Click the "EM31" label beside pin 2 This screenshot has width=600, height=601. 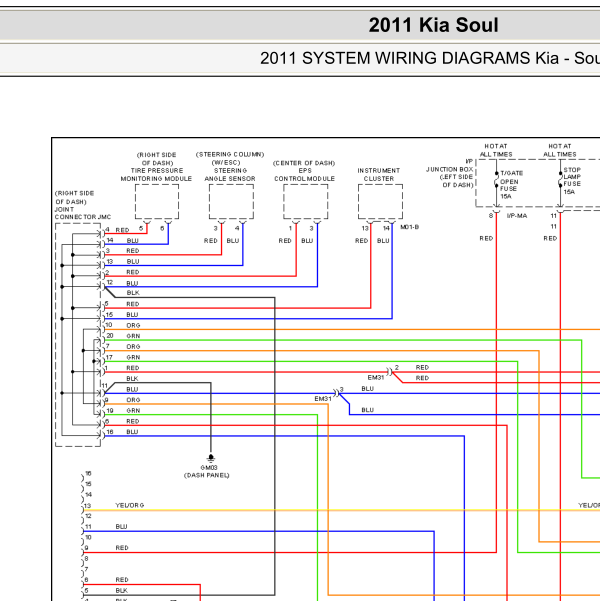click(376, 378)
